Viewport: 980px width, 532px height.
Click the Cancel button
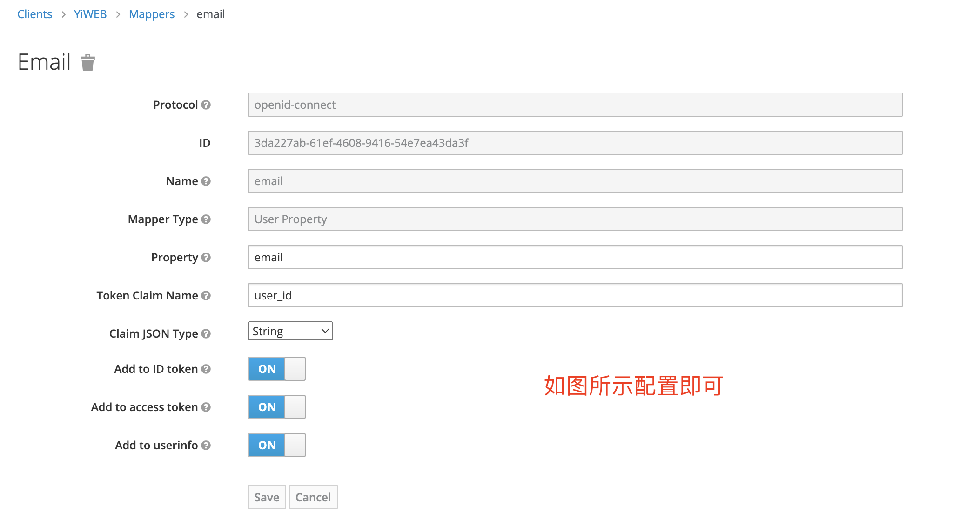[x=313, y=497]
